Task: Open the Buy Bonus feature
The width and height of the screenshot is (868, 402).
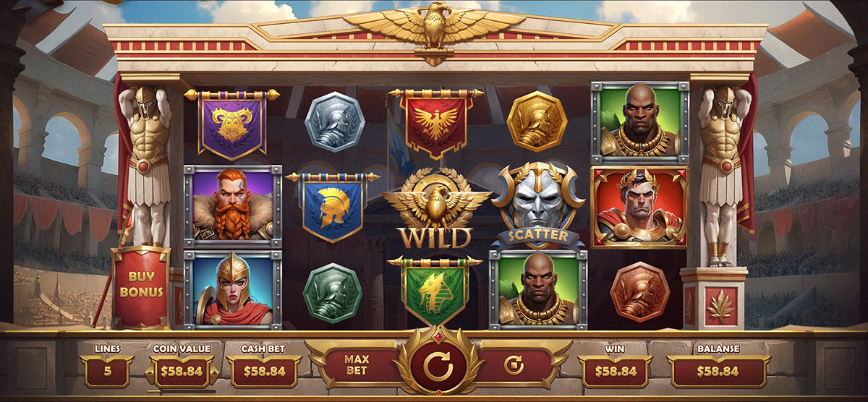Action: tap(141, 287)
